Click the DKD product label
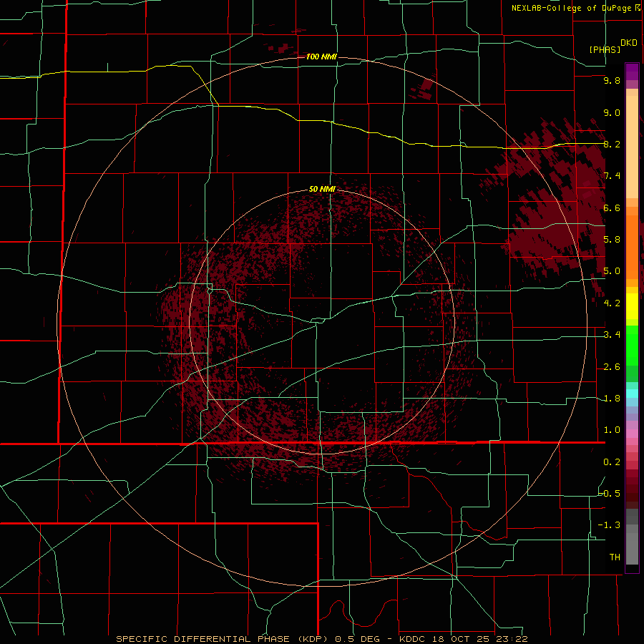 tap(629, 42)
